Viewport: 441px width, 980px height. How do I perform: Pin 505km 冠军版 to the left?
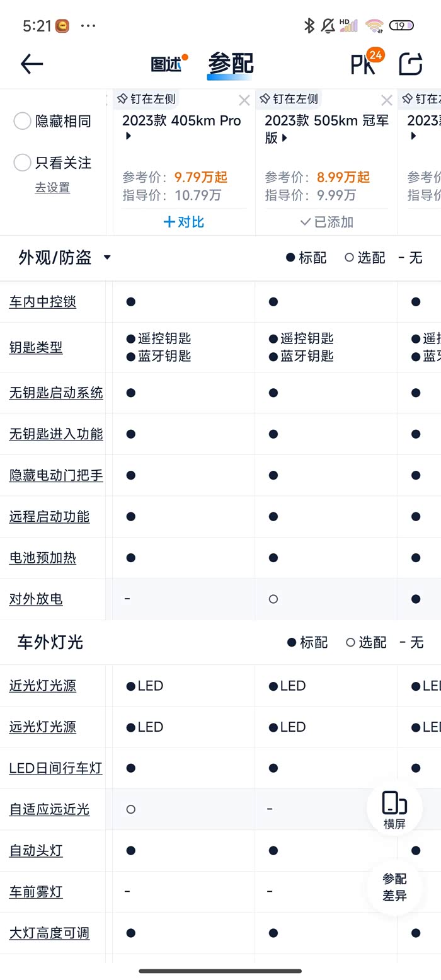289,99
